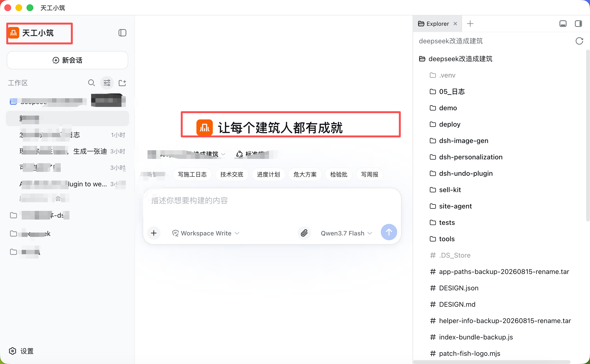
Task: Select the 技术交底 suggestion chip
Action: click(232, 174)
